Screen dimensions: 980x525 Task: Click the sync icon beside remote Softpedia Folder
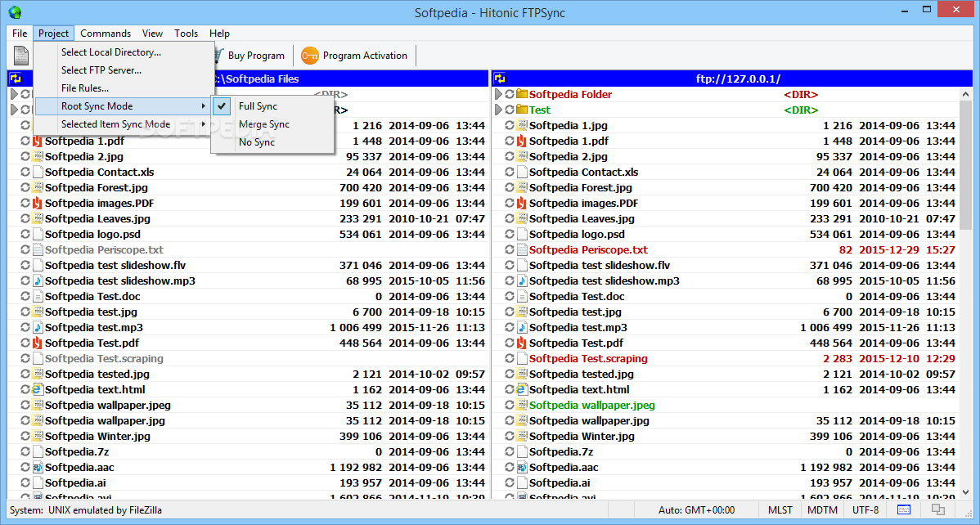click(x=510, y=94)
